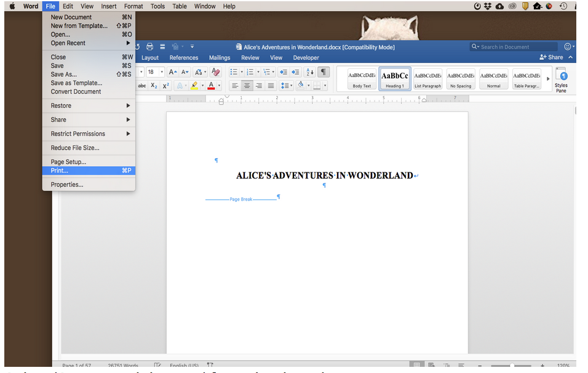Viewport: 588px width, 373px height.
Task: Click the zoom slider in the status bar
Action: 511,365
